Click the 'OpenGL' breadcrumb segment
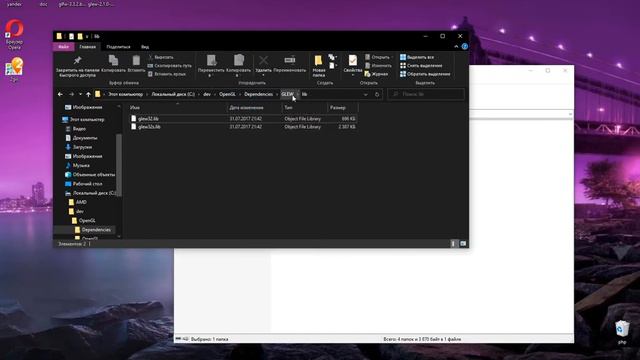This screenshot has width=640, height=360. [x=227, y=94]
